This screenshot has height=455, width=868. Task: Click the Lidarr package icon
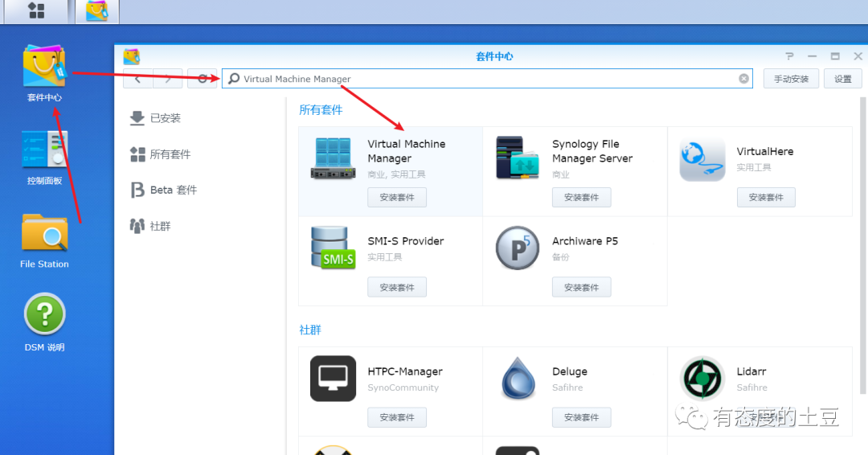(x=702, y=379)
